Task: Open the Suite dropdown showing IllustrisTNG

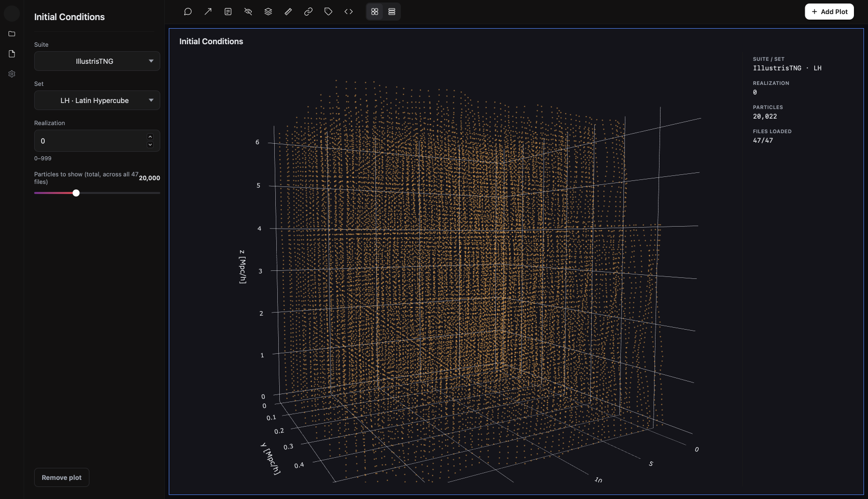Action: click(97, 61)
